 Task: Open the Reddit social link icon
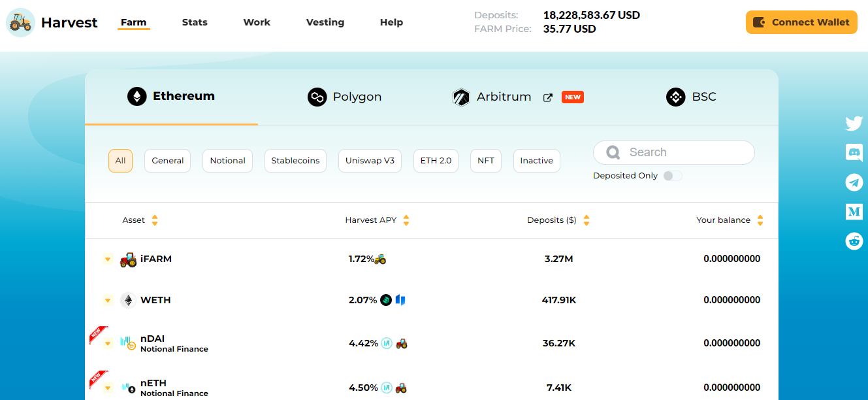tap(854, 241)
